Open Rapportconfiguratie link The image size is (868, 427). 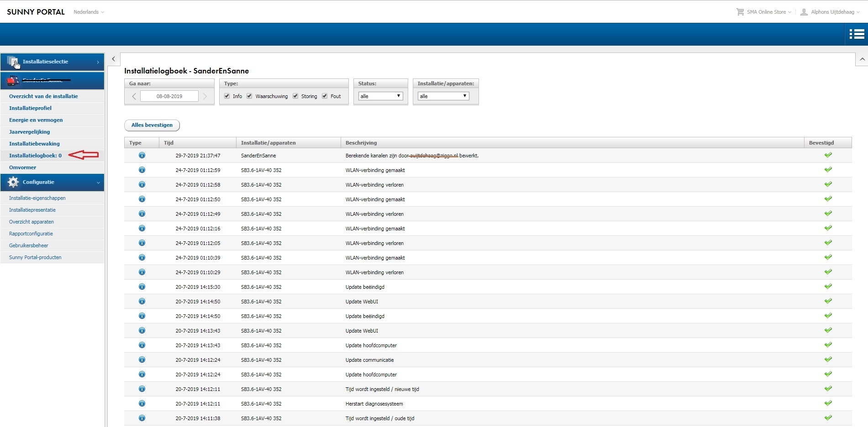(31, 234)
